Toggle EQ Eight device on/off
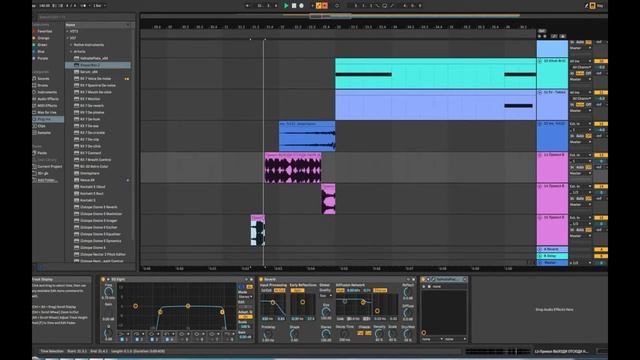640x360 pixels. pos(103,280)
